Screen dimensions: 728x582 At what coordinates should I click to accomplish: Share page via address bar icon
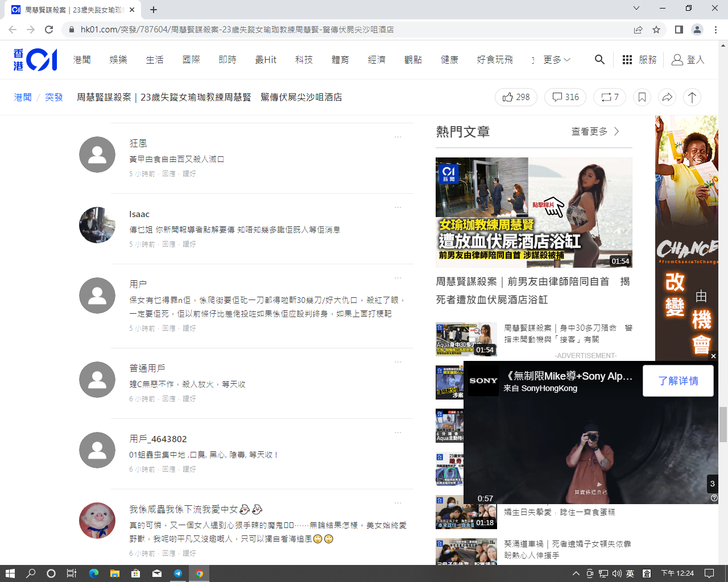[x=638, y=30]
